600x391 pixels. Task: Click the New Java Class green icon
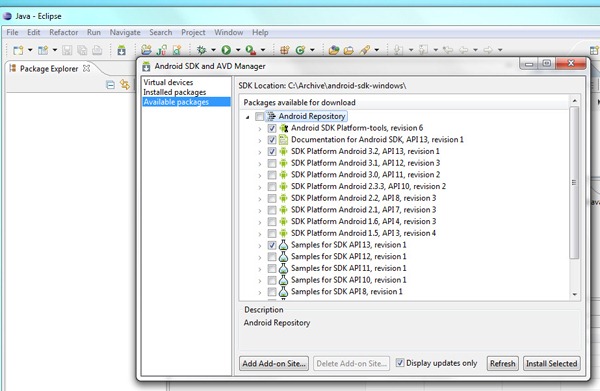300,50
